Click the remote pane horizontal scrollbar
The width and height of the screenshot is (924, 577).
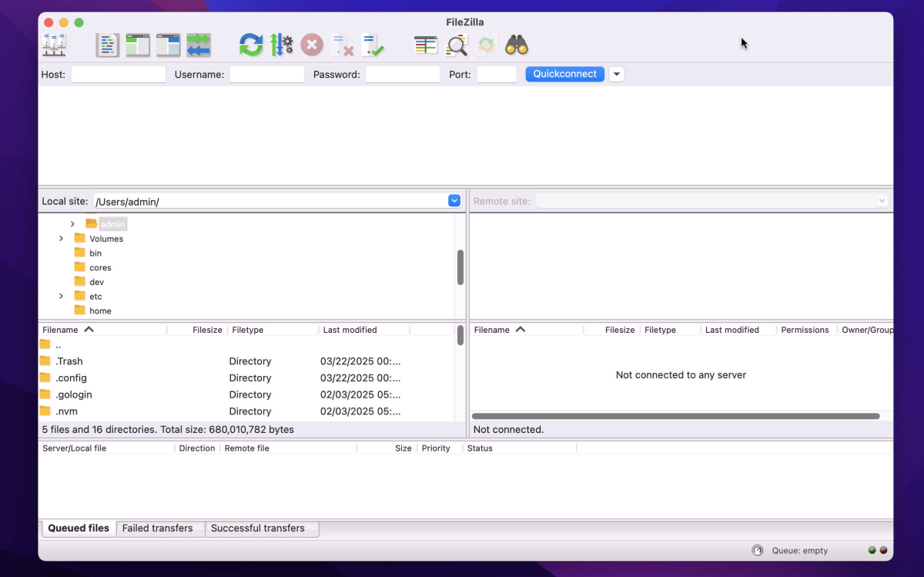click(x=675, y=416)
